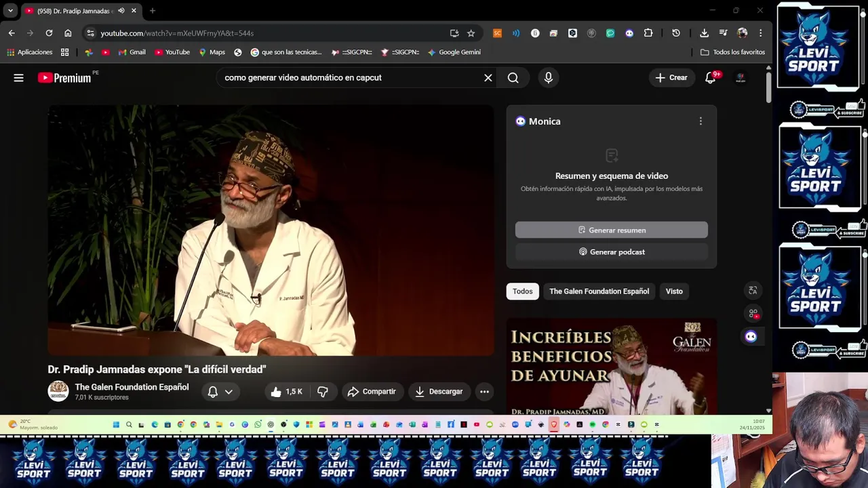Click Generar resumen in Monica panel

[612, 230]
